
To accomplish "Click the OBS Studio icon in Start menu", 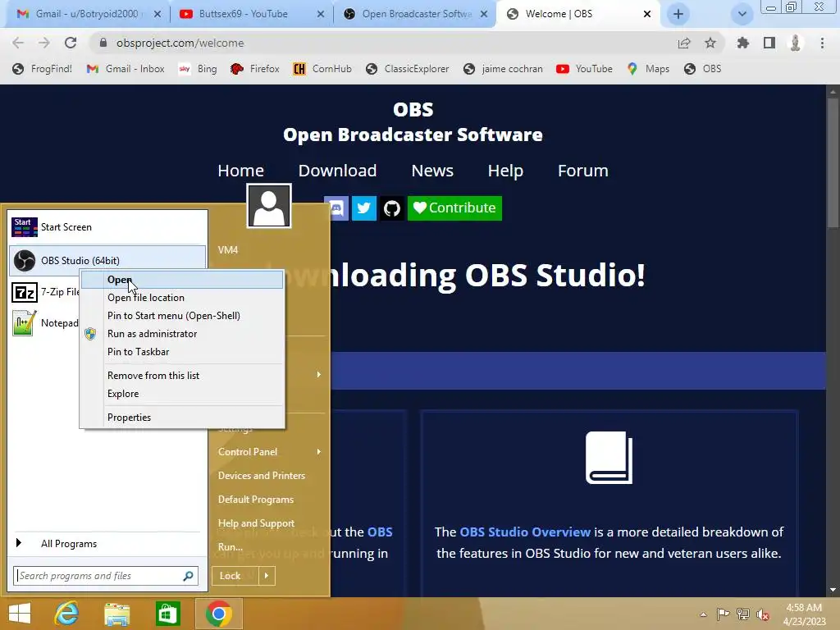I will 24,260.
